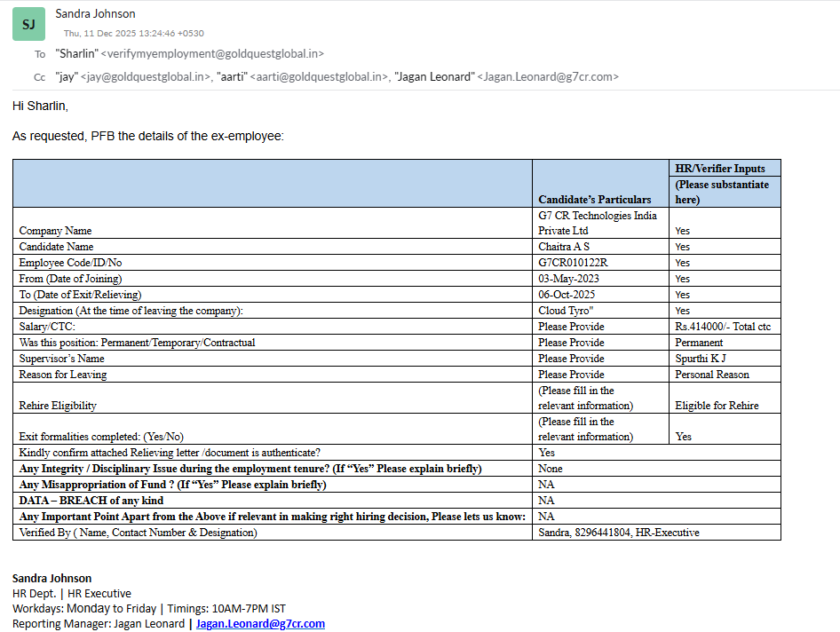Open sender name Sandra Johnson
The image size is (840, 632).
click(95, 13)
